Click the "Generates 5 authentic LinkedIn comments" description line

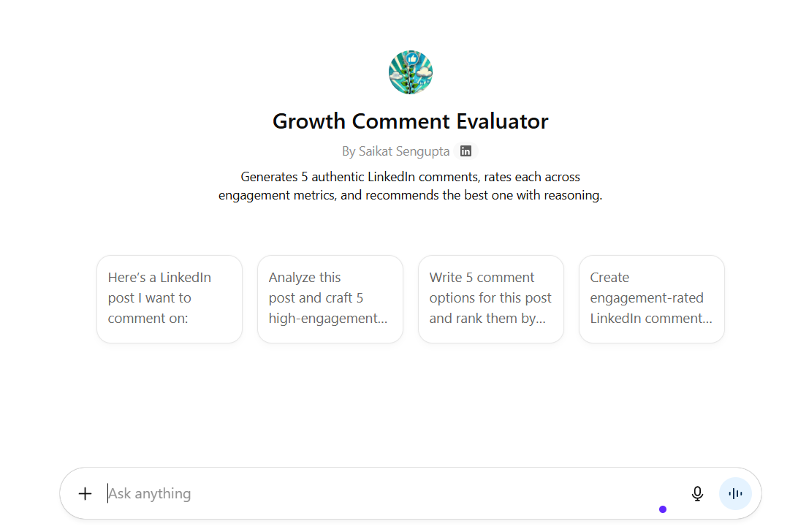[x=411, y=177]
